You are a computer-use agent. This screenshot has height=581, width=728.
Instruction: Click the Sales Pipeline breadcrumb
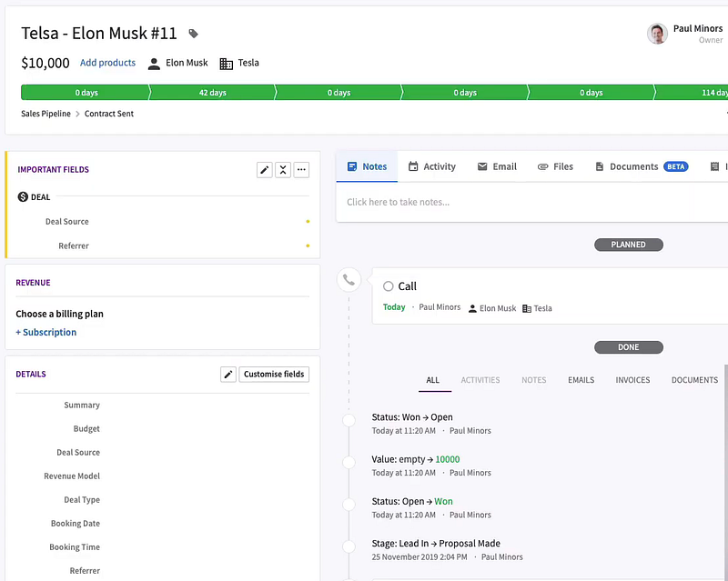pyautogui.click(x=45, y=114)
